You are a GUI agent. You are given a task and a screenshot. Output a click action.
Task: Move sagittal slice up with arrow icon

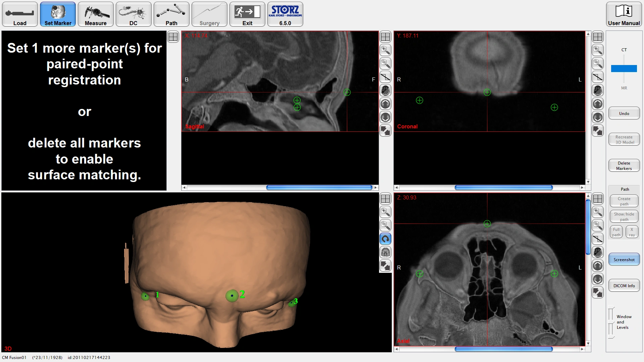[385, 104]
